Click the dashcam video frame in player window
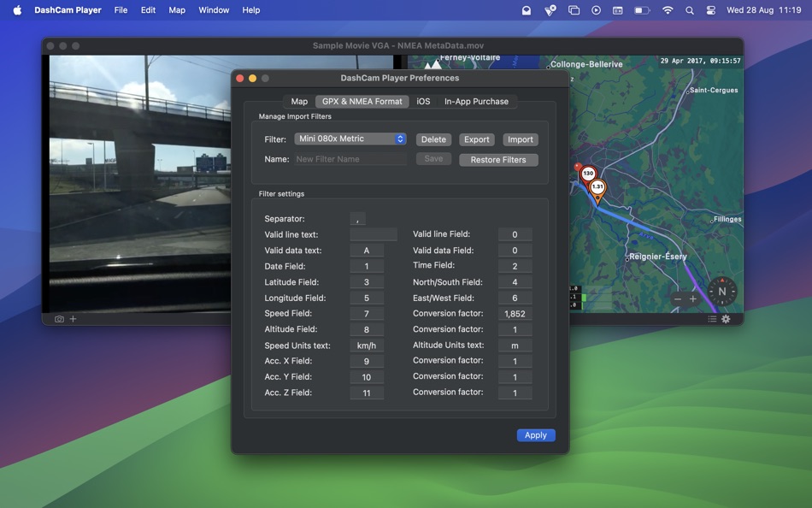This screenshot has height=508, width=812. (140, 184)
